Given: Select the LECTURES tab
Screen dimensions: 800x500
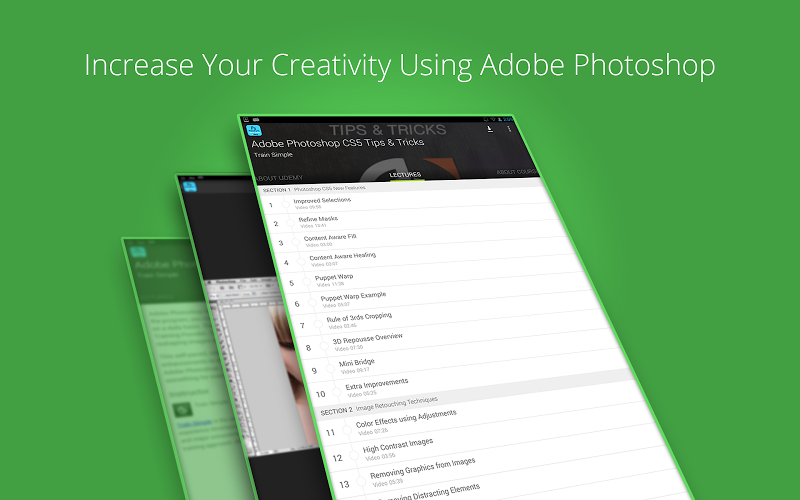Looking at the screenshot, I should pos(405,175).
